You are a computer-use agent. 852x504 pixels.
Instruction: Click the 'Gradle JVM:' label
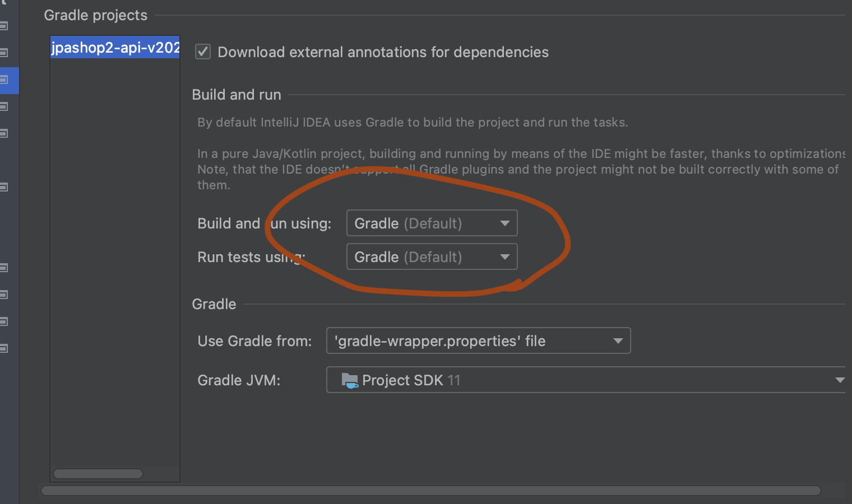coord(239,380)
